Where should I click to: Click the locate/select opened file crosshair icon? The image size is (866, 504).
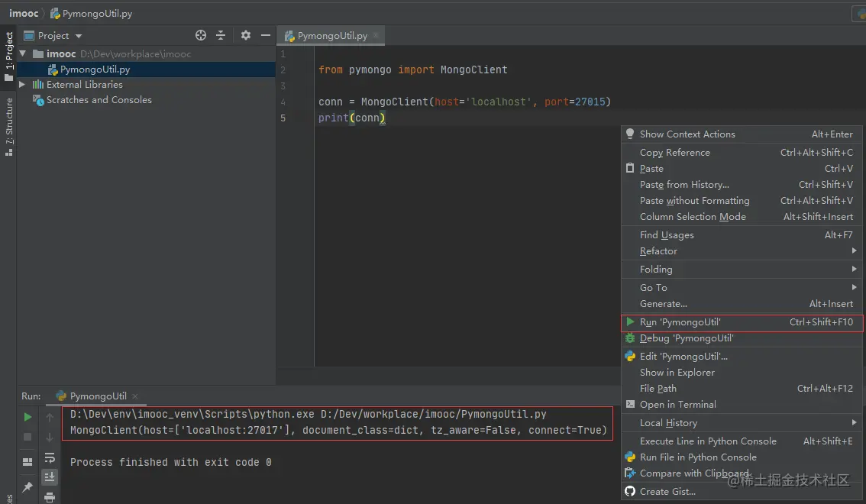[201, 35]
